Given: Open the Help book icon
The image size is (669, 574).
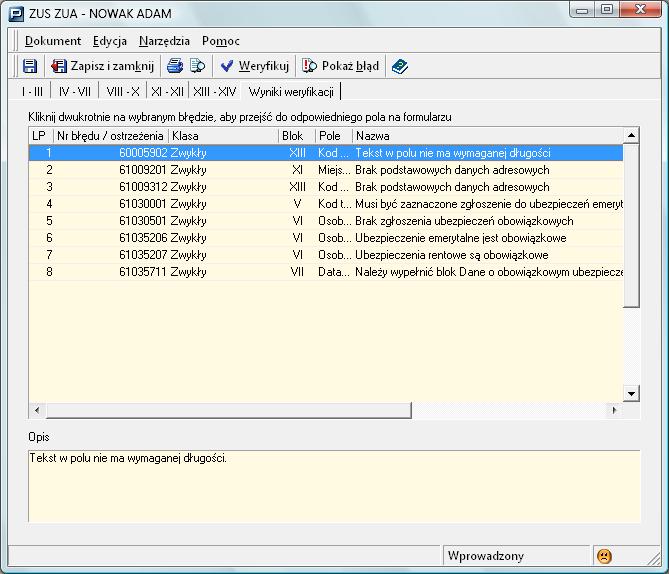Looking at the screenshot, I should coord(400,66).
